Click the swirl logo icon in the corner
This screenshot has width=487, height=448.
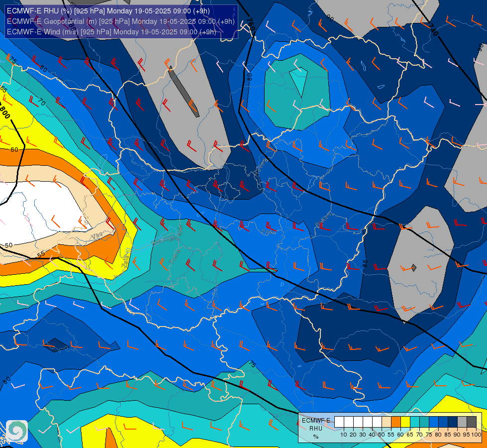17,431
